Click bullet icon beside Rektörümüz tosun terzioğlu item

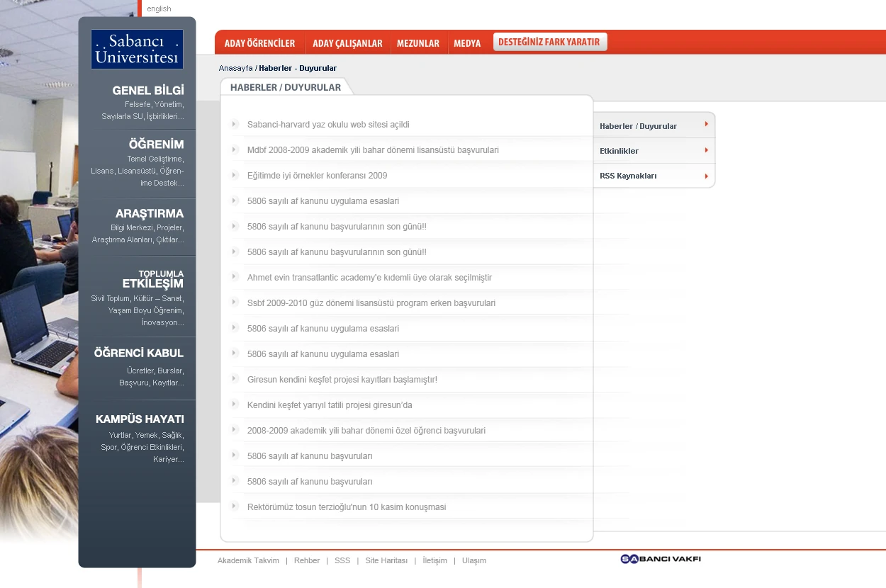[x=235, y=507]
